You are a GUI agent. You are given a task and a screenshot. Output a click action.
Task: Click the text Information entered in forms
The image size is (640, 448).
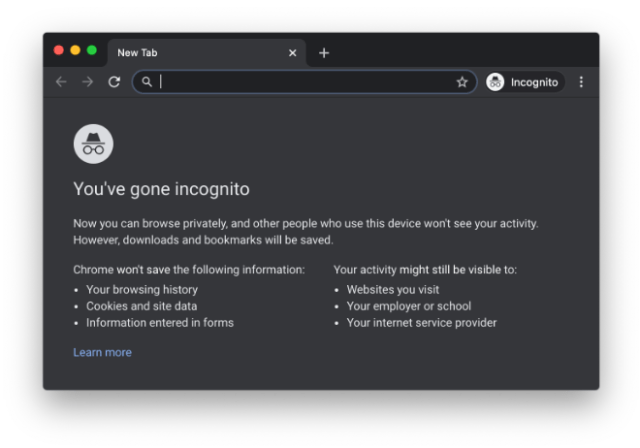[x=160, y=323]
